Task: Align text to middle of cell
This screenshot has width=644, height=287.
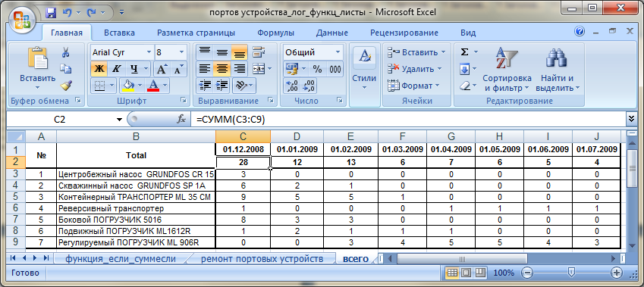Action: pyautogui.click(x=221, y=52)
